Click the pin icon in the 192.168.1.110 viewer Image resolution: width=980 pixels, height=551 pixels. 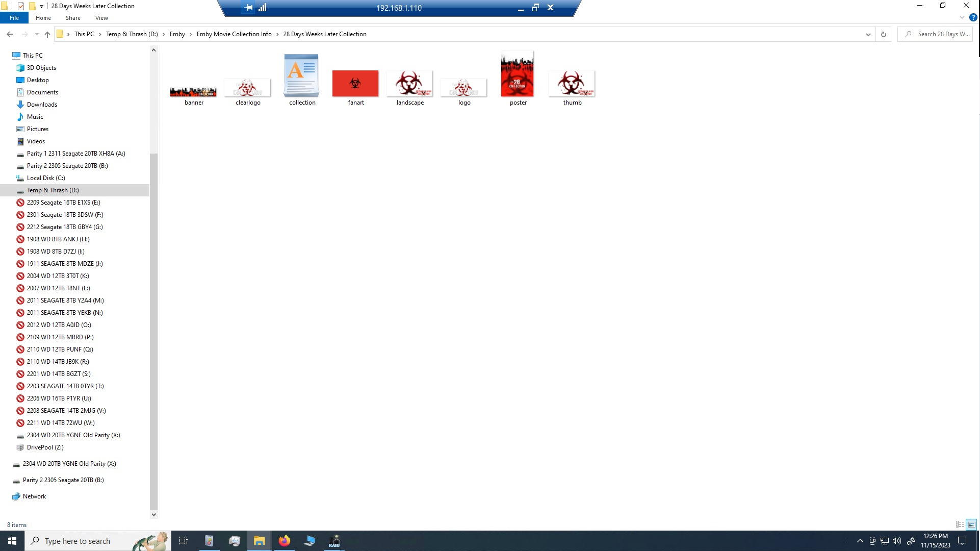tap(249, 8)
